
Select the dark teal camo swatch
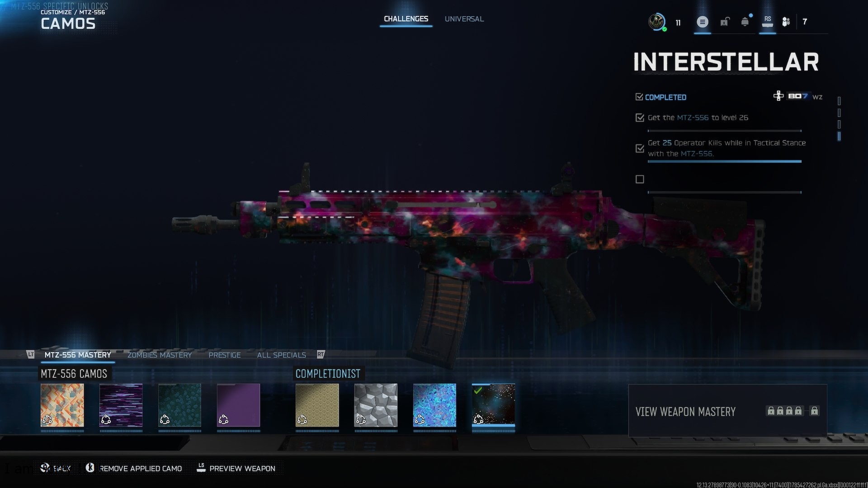coord(180,405)
